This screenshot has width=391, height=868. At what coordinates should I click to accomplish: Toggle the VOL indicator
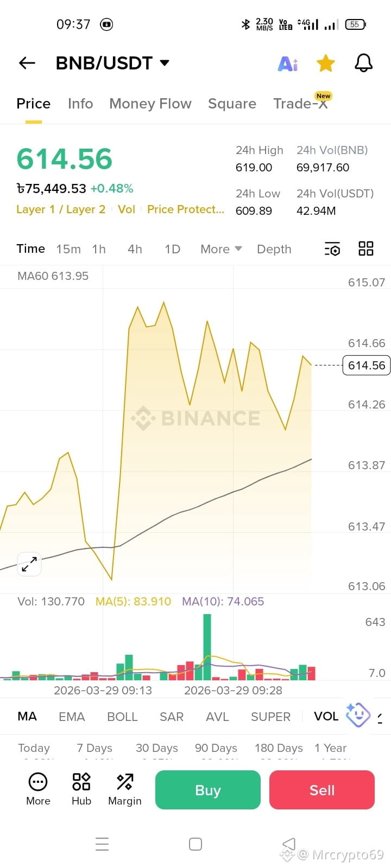pos(326,716)
